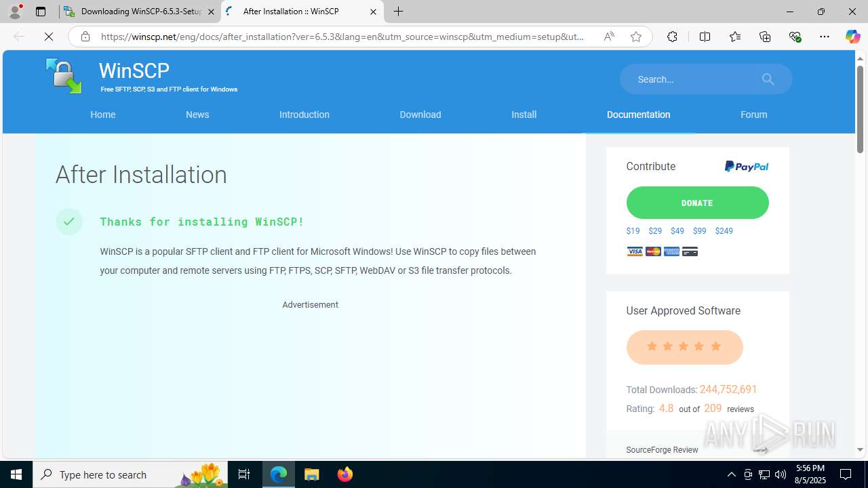Open File Explorer from taskbar
This screenshot has width=868, height=488.
312,474
